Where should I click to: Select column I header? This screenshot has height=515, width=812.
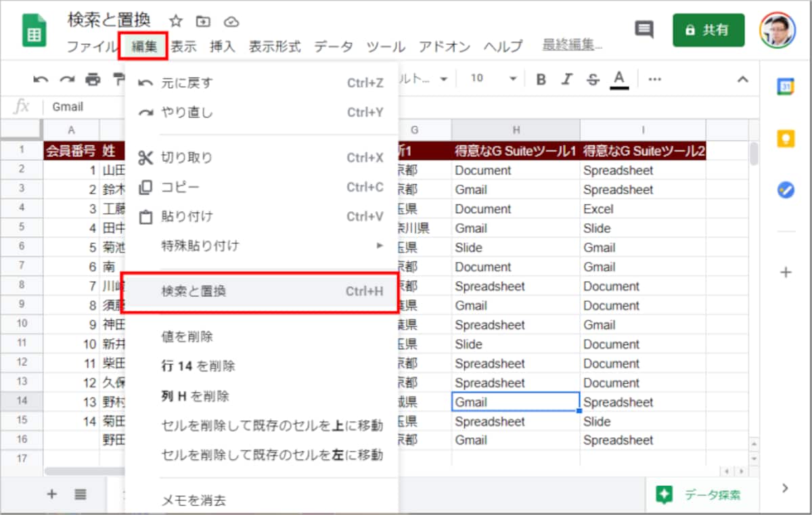click(x=643, y=130)
